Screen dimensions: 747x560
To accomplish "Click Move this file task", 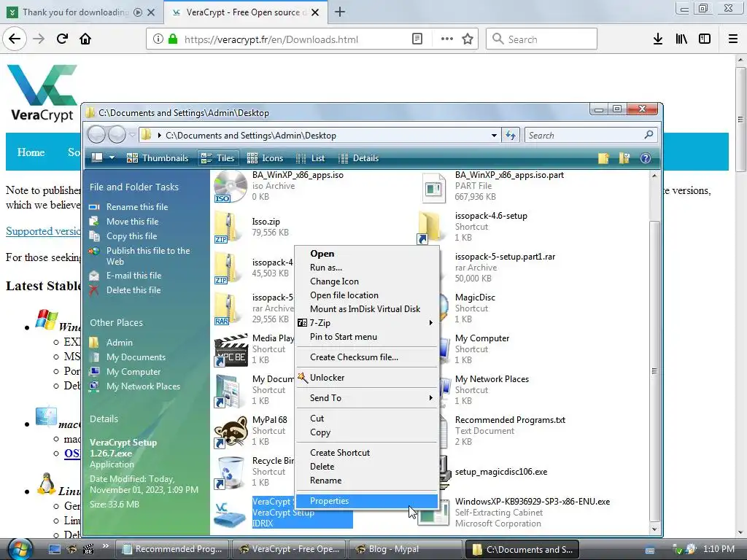I will tap(124, 222).
